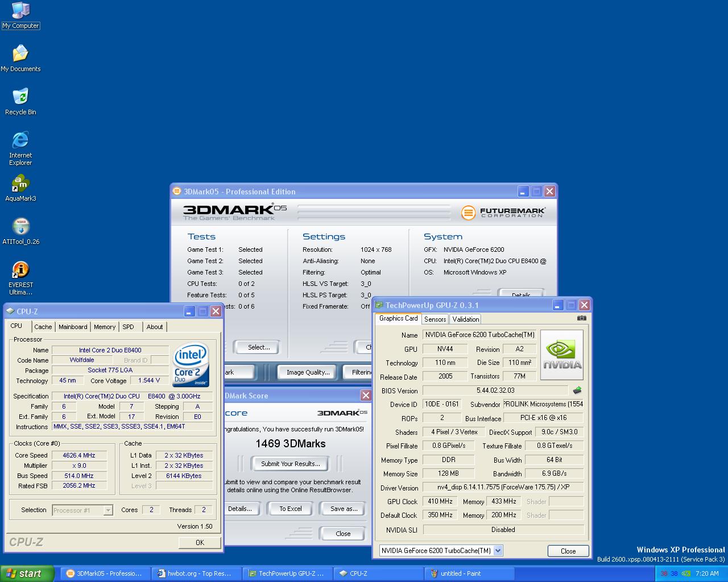Select the ATITool_0.26 desktop icon
The image size is (728, 582).
20,231
